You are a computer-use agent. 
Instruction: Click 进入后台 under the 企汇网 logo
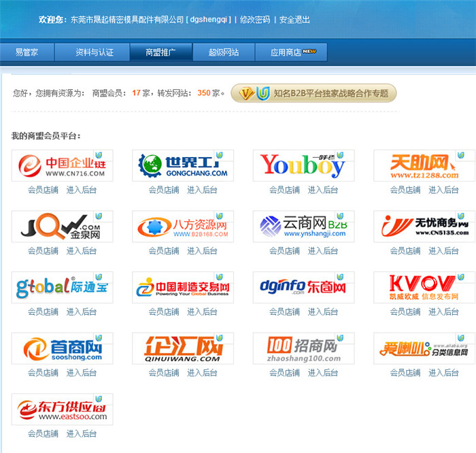coord(202,373)
